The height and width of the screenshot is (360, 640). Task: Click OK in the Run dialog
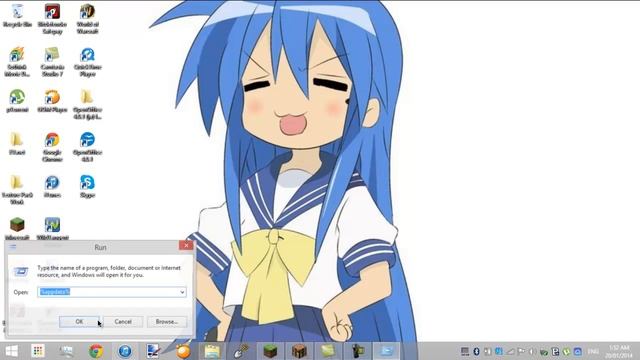[79, 322]
